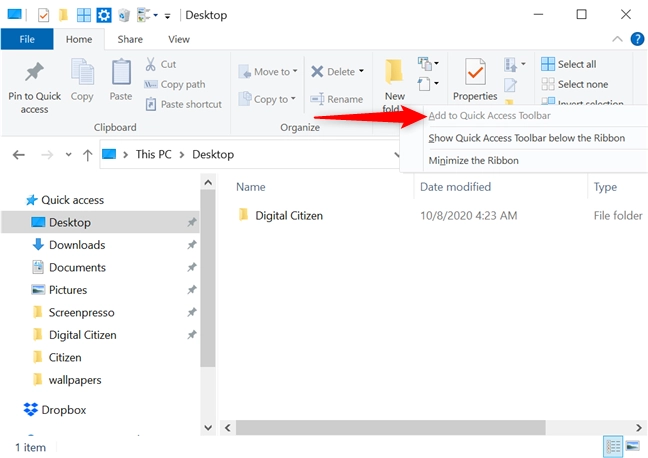Viewport: 648px width, 458px height.
Task: Click the navigation pane scroll up arrow
Action: point(208,182)
